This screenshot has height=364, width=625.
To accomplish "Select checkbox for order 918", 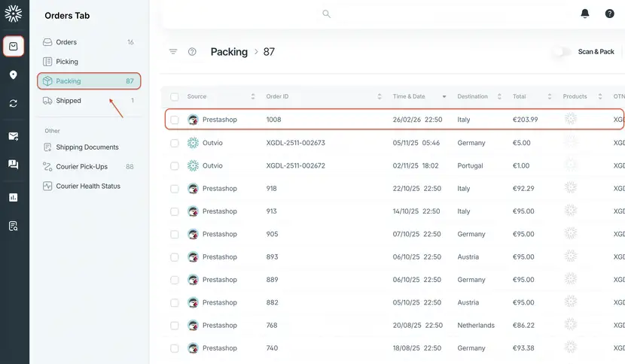I will [x=175, y=189].
